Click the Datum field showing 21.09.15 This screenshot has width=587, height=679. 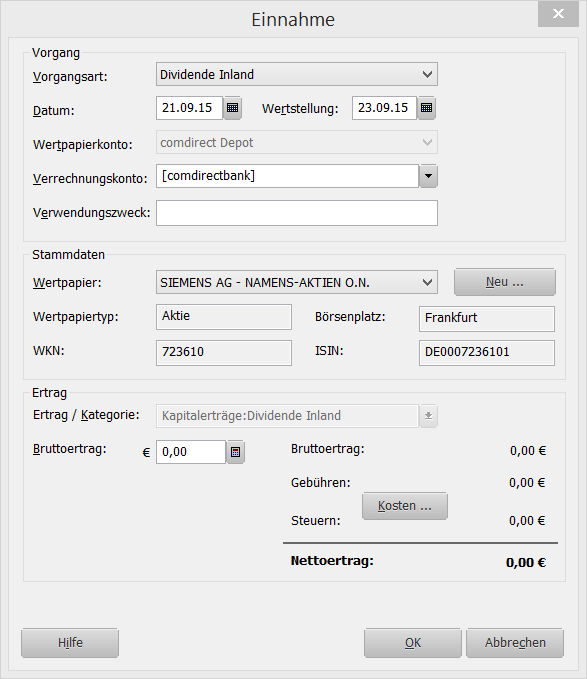[x=189, y=108]
